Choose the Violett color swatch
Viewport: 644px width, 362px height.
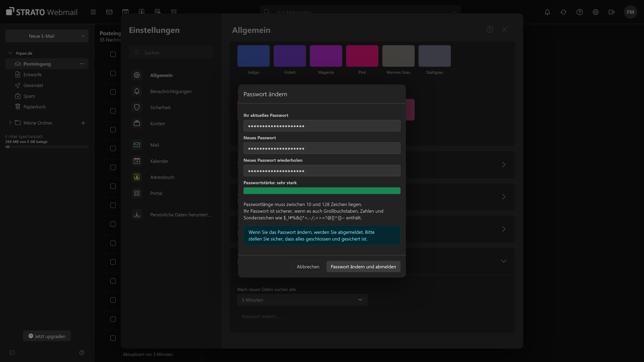tap(290, 56)
